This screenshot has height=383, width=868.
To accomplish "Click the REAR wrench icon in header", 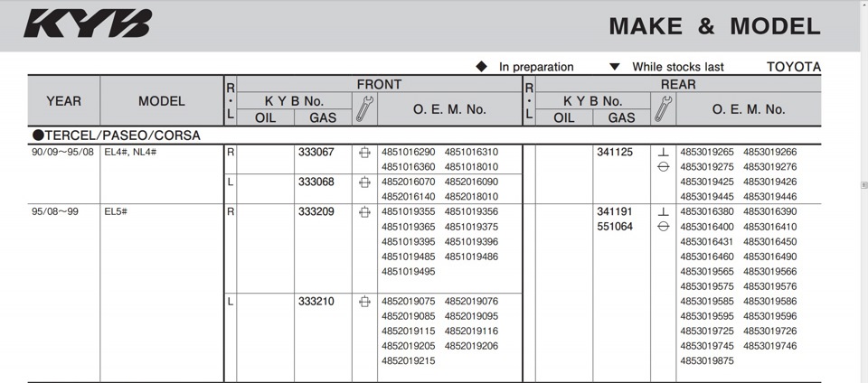I will click(x=663, y=109).
